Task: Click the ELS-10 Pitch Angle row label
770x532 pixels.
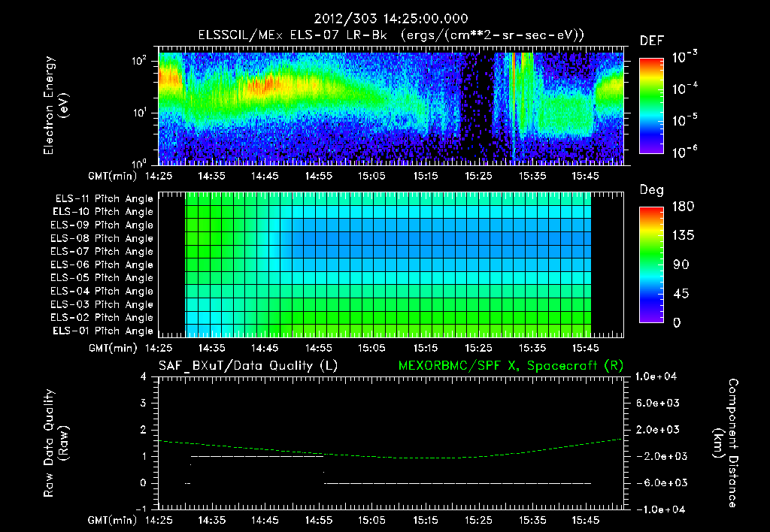Action: tap(103, 212)
